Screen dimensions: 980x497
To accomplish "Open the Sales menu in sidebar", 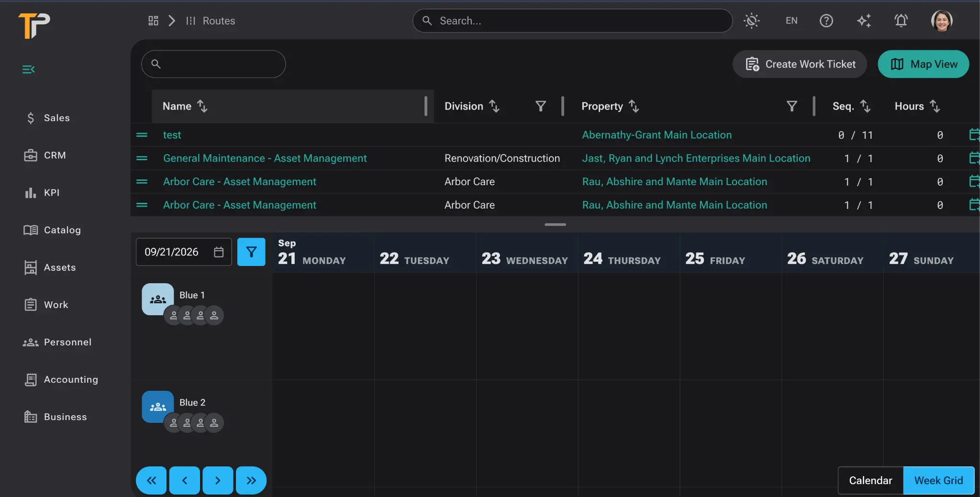I will [x=48, y=118].
